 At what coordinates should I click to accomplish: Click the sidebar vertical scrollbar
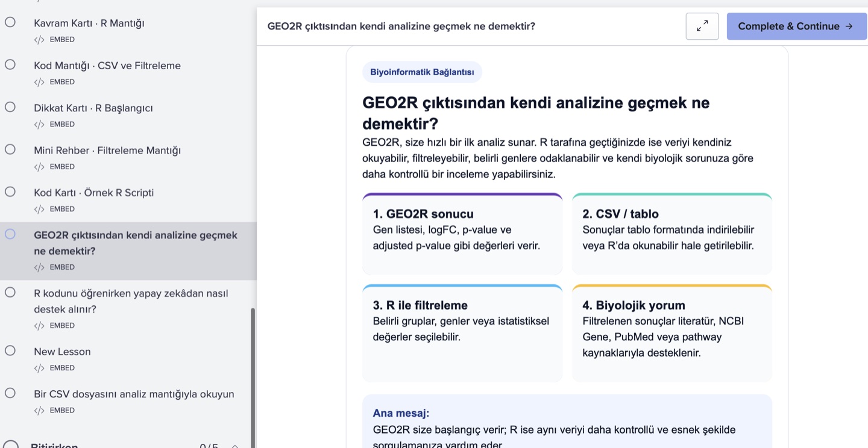[253, 378]
